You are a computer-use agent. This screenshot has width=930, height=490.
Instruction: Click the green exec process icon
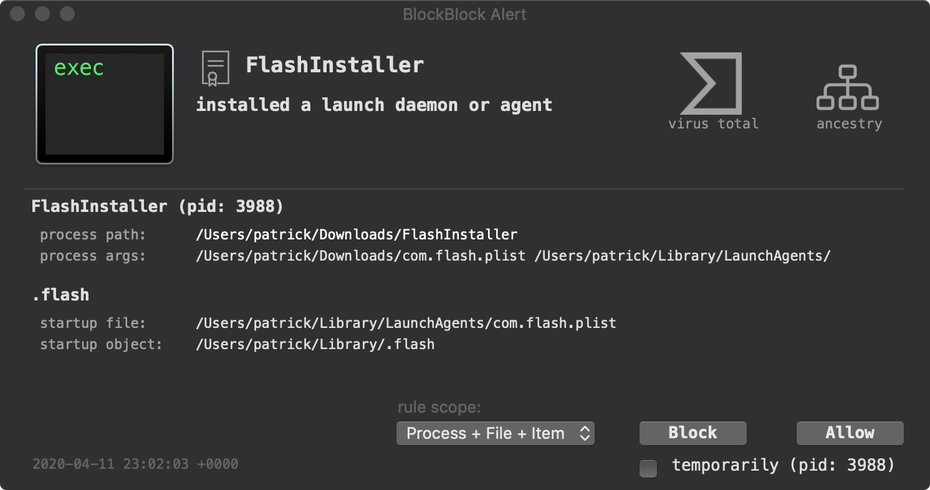tap(104, 103)
